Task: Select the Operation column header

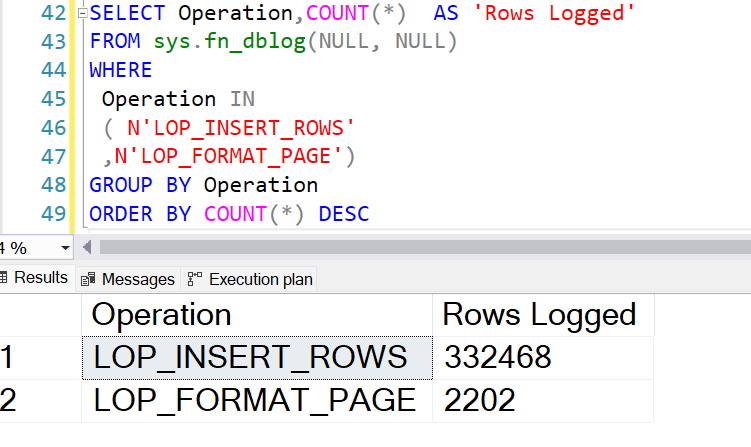Action: point(257,315)
